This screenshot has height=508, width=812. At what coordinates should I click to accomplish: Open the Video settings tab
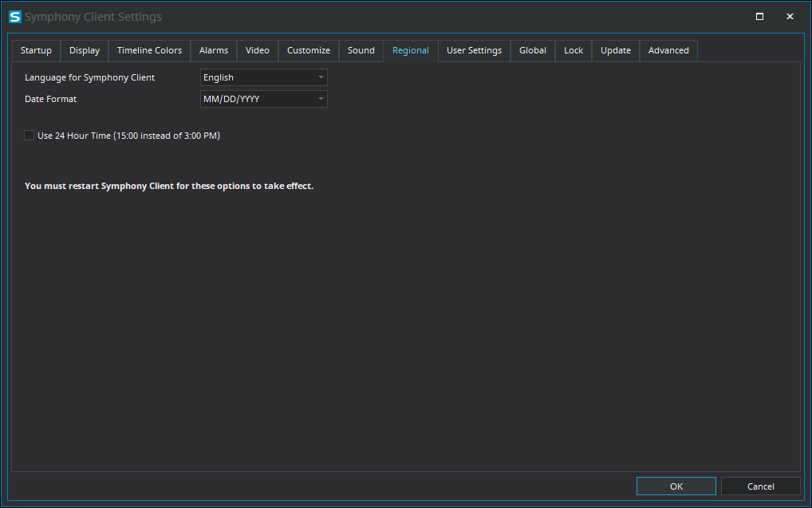point(258,51)
